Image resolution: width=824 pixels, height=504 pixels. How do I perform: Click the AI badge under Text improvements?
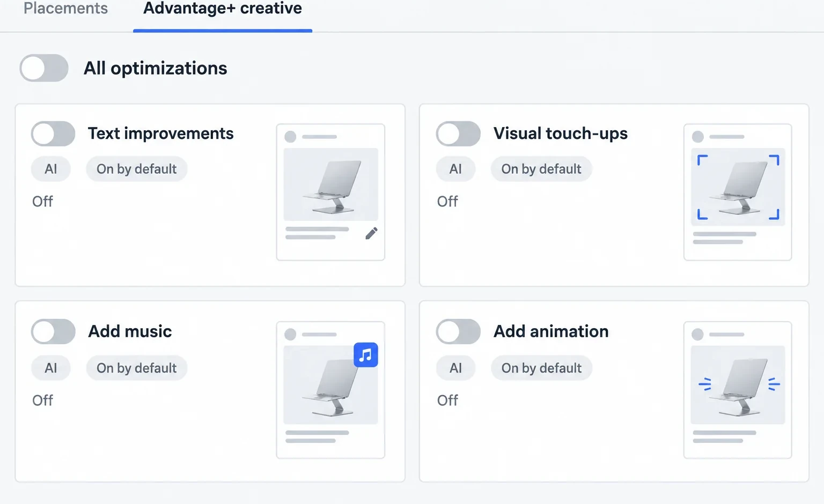pos(51,169)
